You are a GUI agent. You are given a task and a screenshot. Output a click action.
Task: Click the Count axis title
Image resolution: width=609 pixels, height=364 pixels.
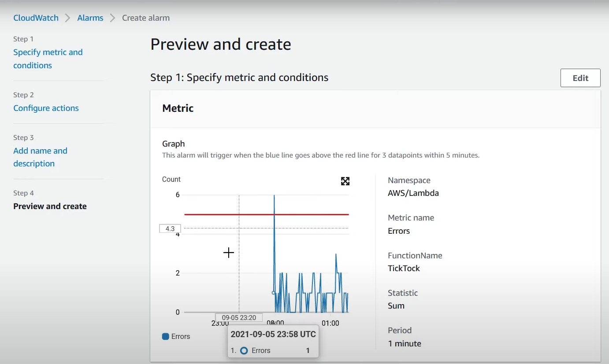pos(171,179)
